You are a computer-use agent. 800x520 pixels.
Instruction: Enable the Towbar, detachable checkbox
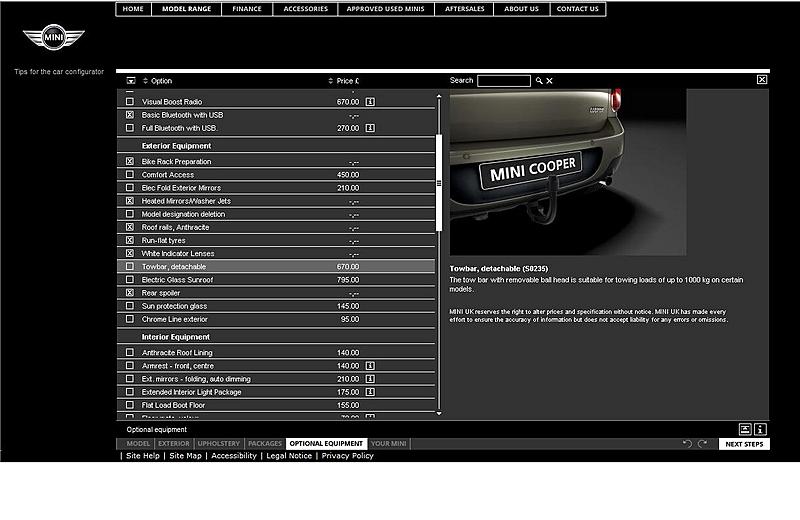129,267
